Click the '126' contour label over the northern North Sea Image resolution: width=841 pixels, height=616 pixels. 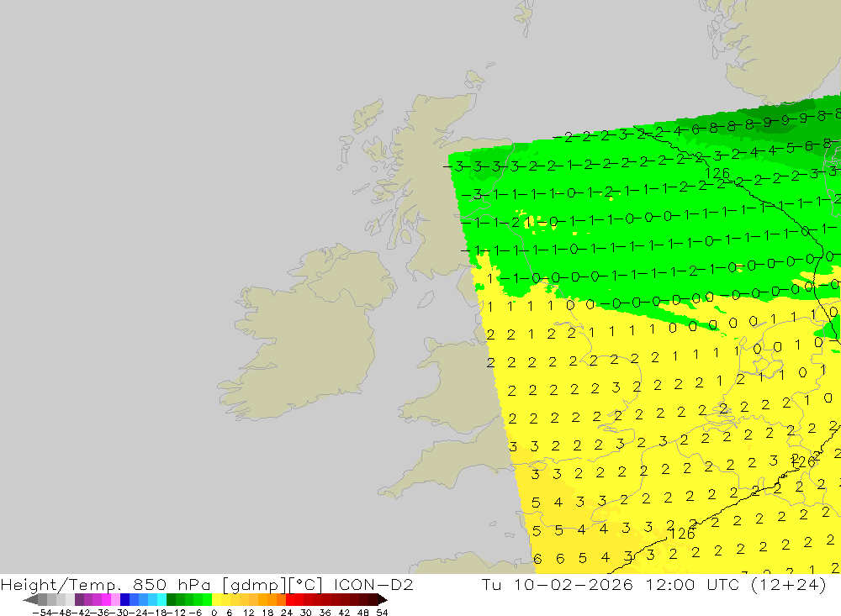[x=717, y=173]
